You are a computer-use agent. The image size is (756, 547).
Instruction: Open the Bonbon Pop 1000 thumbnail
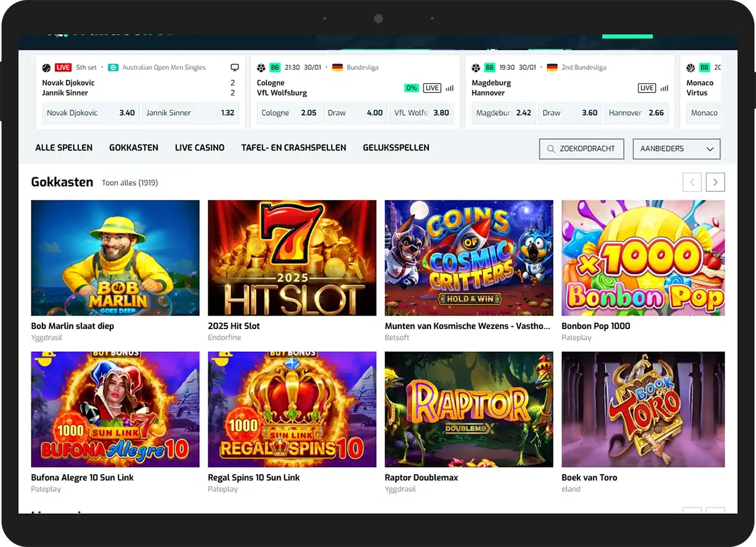click(x=643, y=258)
